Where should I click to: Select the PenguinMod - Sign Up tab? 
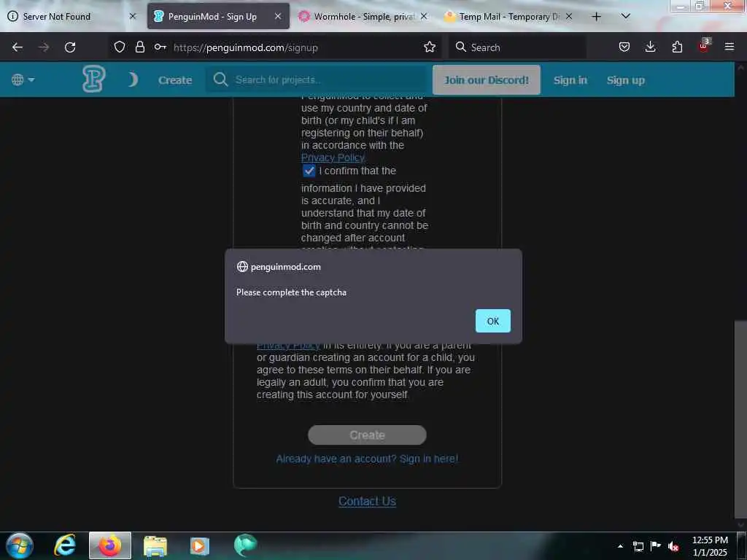[x=218, y=17]
